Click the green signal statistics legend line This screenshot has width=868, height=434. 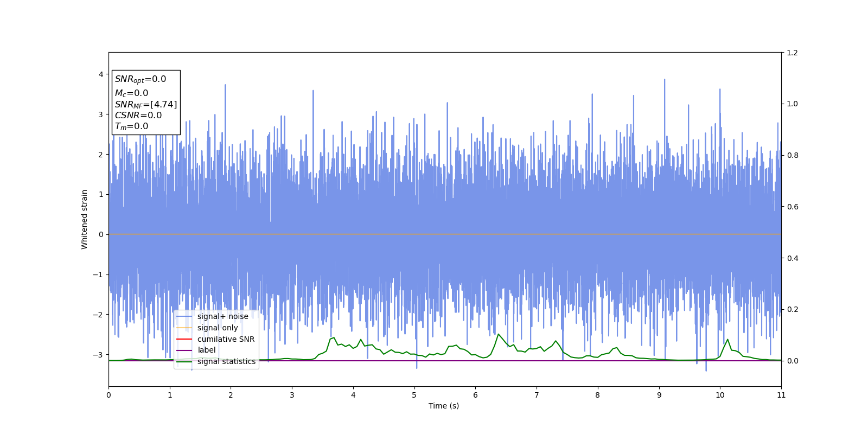tap(184, 361)
